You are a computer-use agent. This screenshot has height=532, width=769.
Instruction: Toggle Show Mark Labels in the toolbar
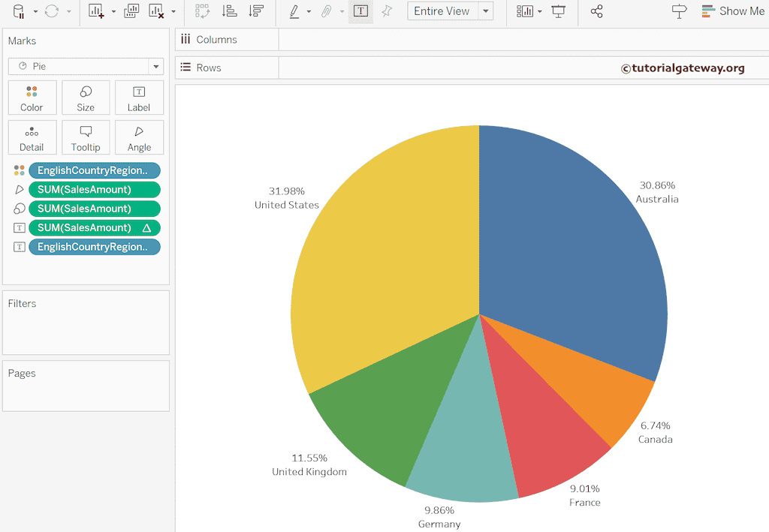[x=360, y=12]
